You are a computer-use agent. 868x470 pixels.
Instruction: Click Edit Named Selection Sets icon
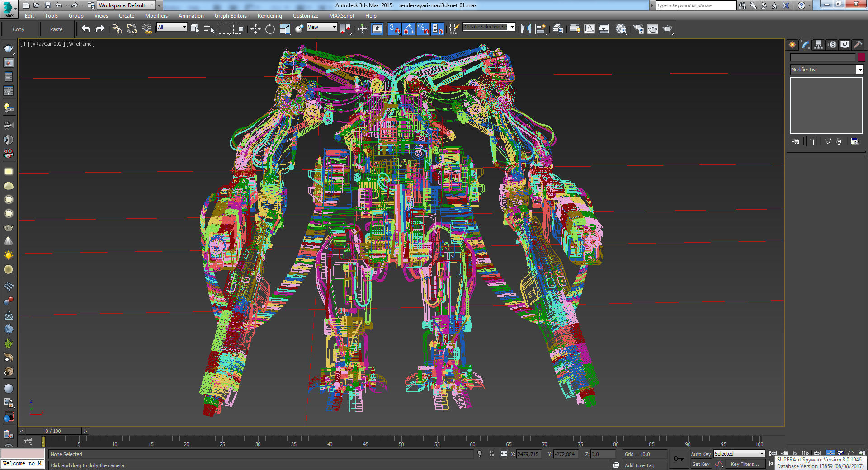click(454, 29)
